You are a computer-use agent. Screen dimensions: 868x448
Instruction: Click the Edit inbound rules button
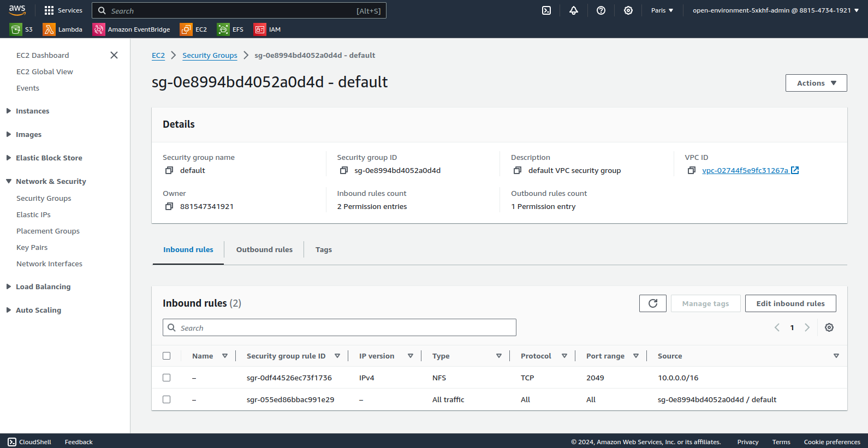[790, 303]
